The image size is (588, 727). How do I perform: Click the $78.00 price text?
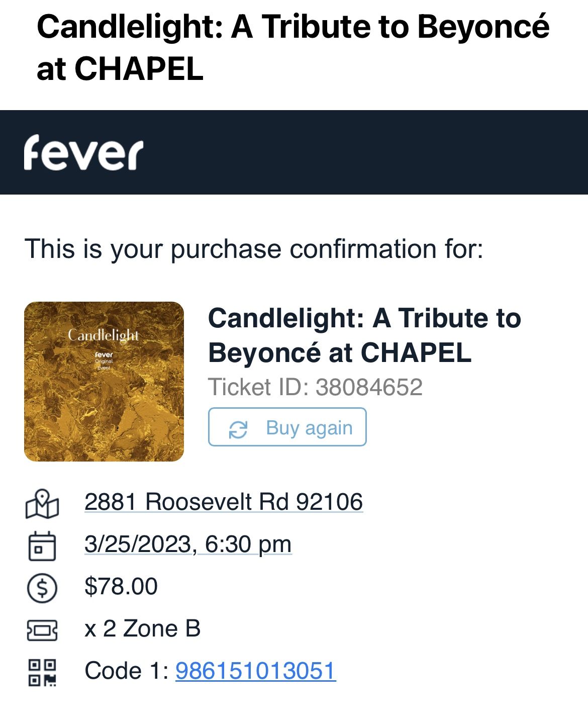pyautogui.click(x=121, y=586)
